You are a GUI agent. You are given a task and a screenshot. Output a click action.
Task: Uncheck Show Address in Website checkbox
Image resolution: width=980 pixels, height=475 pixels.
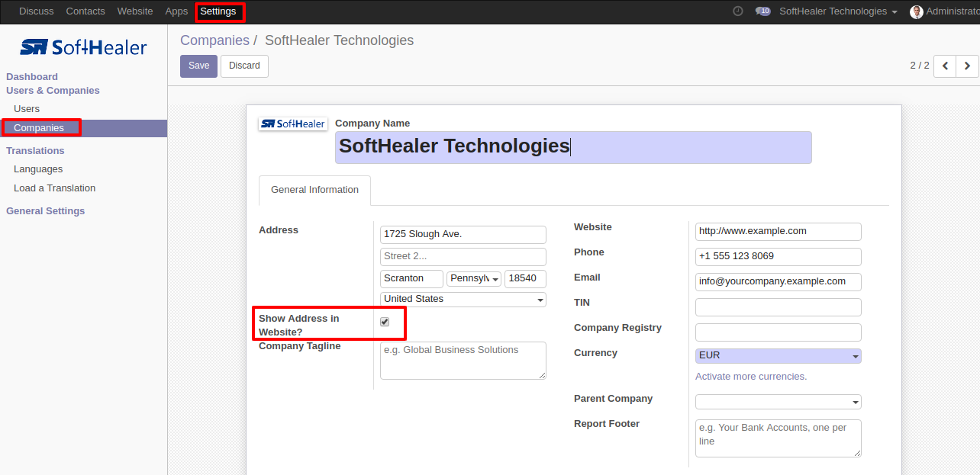click(385, 322)
